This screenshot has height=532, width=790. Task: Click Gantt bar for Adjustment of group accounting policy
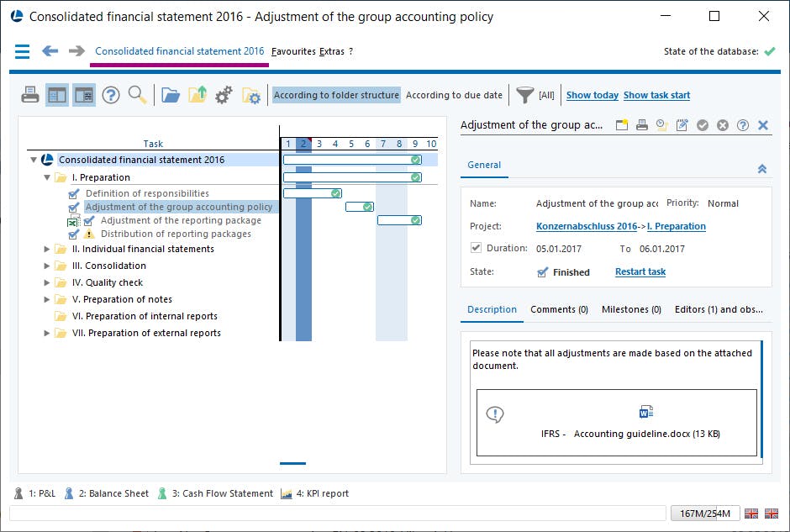(x=359, y=207)
